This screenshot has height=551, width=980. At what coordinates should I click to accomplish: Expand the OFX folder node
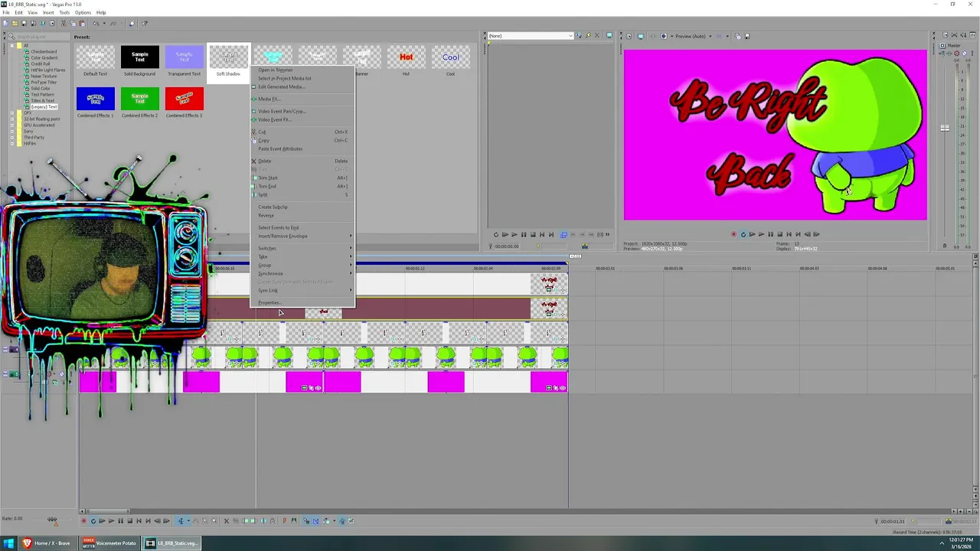(11, 113)
